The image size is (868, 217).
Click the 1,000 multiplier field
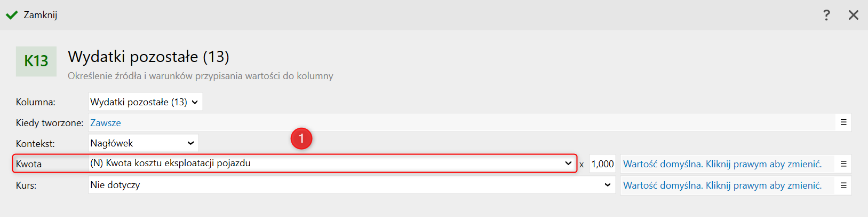coord(603,164)
